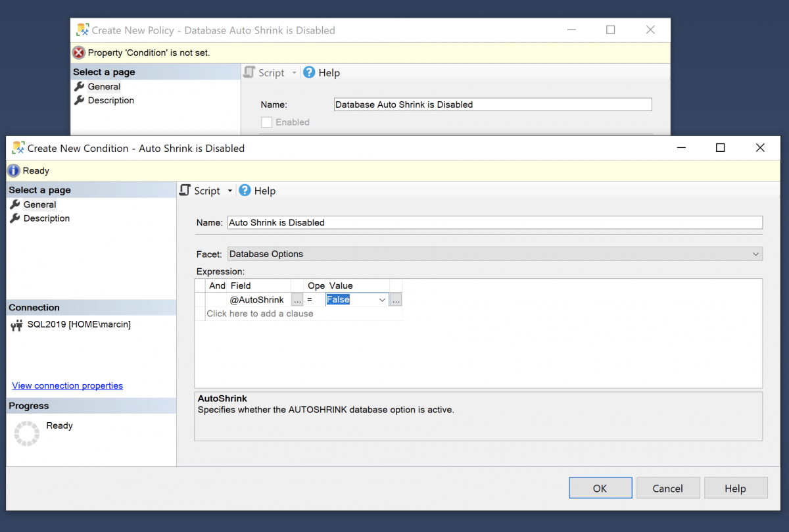Click the wrench icon beside General page
This screenshot has width=789, height=532.
15,205
